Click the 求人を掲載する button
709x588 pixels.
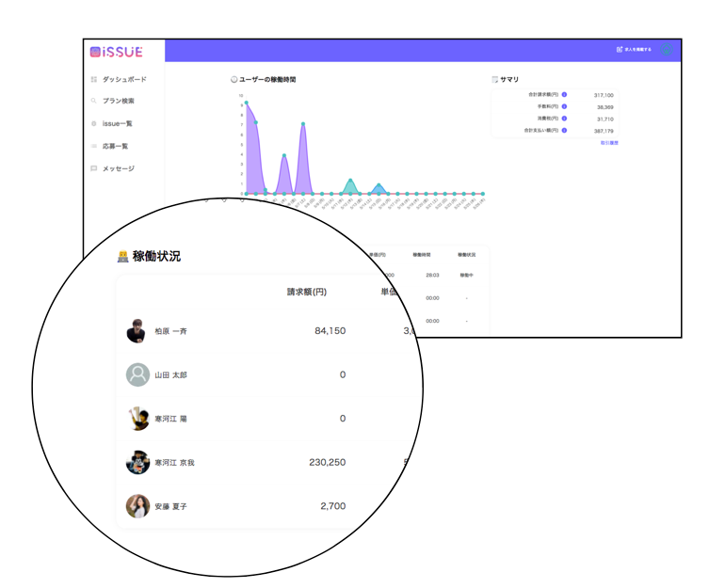tap(634, 49)
